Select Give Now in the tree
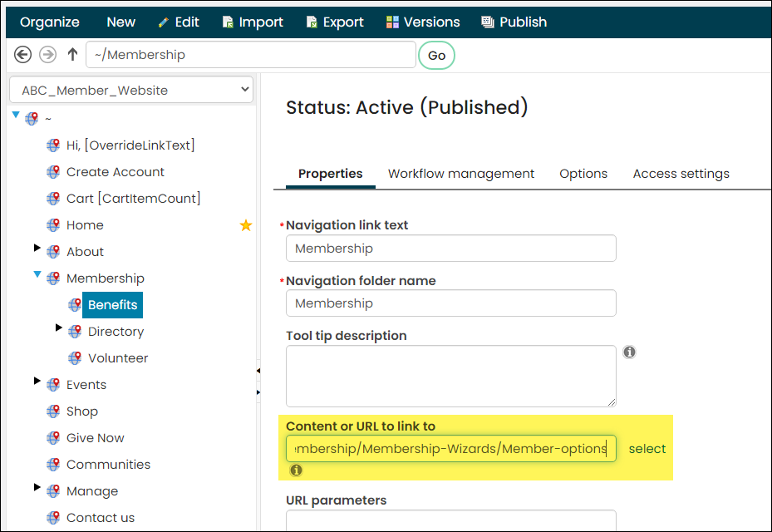This screenshot has width=772, height=532. 95,438
